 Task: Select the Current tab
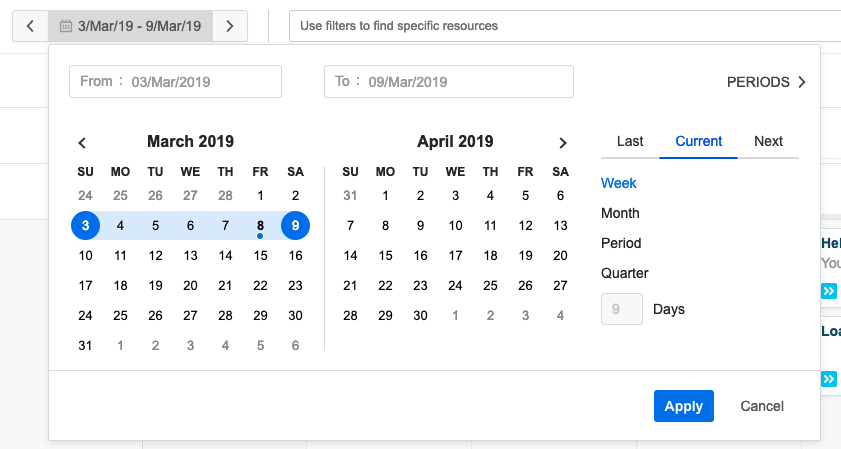tap(699, 141)
